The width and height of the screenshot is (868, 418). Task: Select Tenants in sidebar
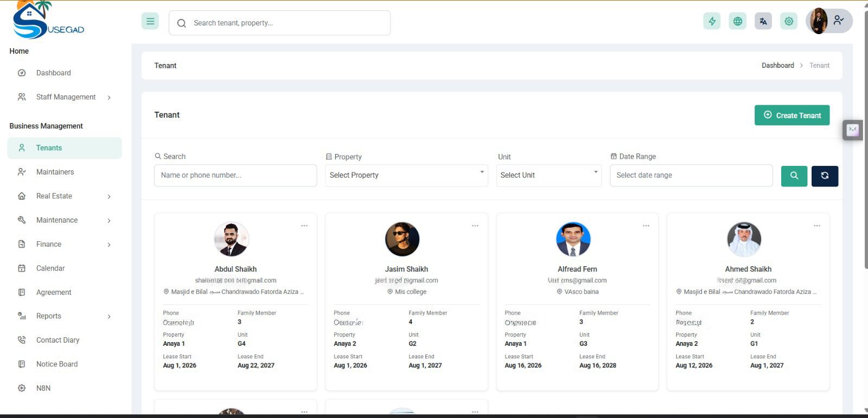coord(65,147)
